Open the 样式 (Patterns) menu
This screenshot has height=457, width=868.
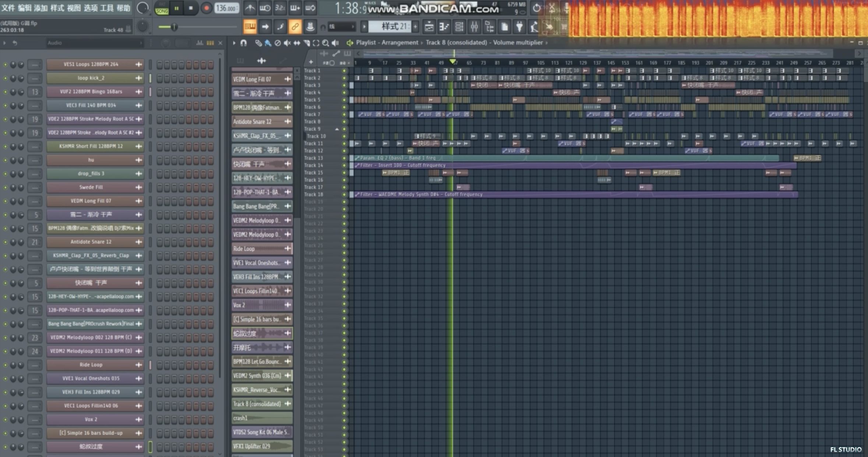coord(57,8)
